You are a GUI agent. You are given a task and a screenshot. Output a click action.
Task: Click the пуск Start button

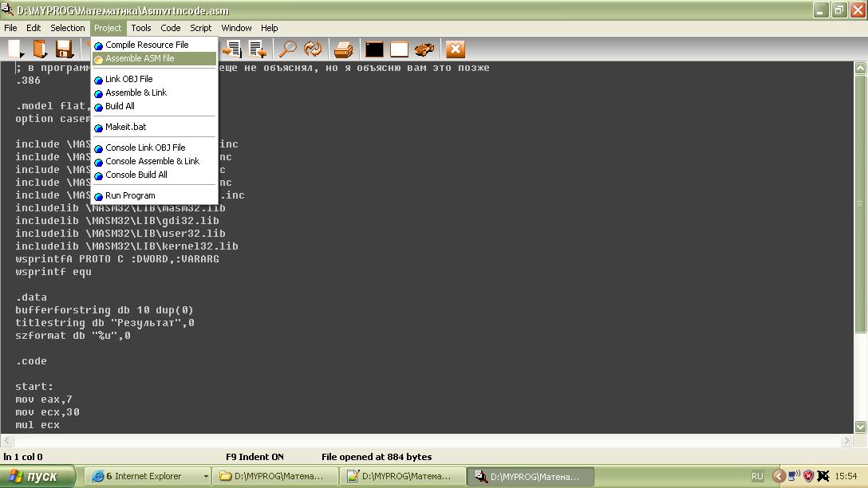37,476
